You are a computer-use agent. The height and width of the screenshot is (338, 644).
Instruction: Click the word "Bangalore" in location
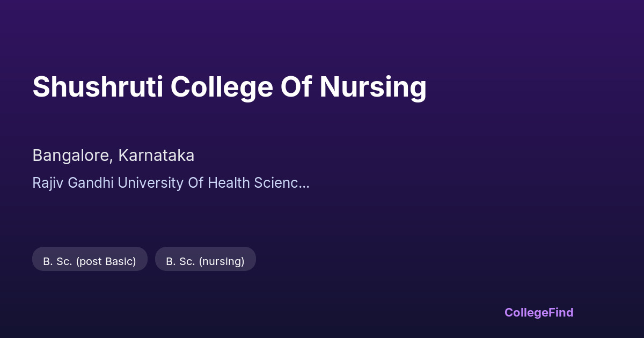point(71,156)
